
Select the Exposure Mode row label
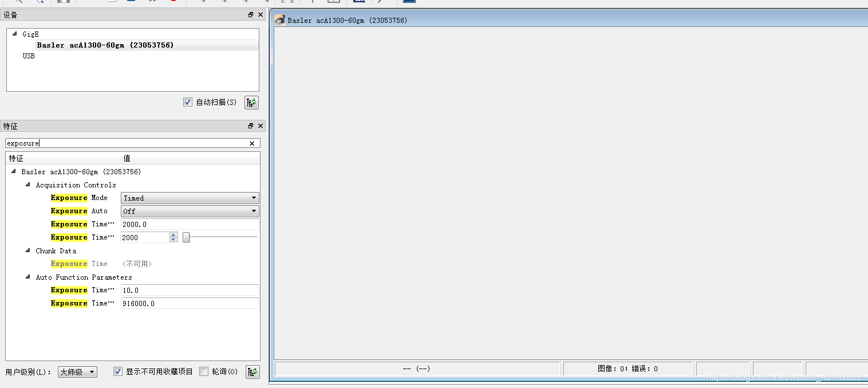[79, 198]
